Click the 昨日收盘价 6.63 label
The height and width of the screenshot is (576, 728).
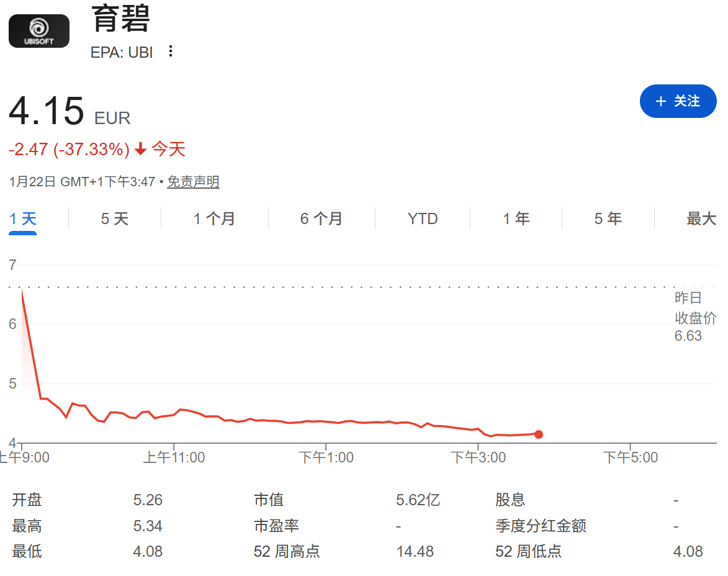(x=694, y=317)
